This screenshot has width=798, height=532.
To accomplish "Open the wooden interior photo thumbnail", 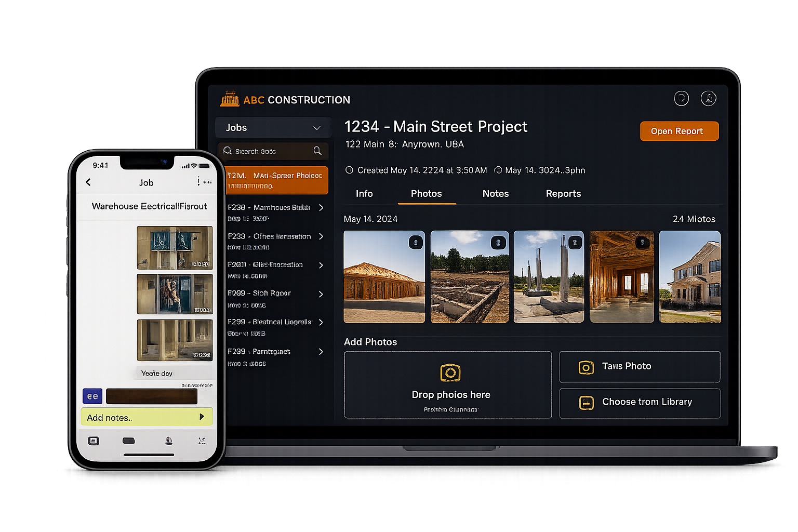I will tap(622, 277).
